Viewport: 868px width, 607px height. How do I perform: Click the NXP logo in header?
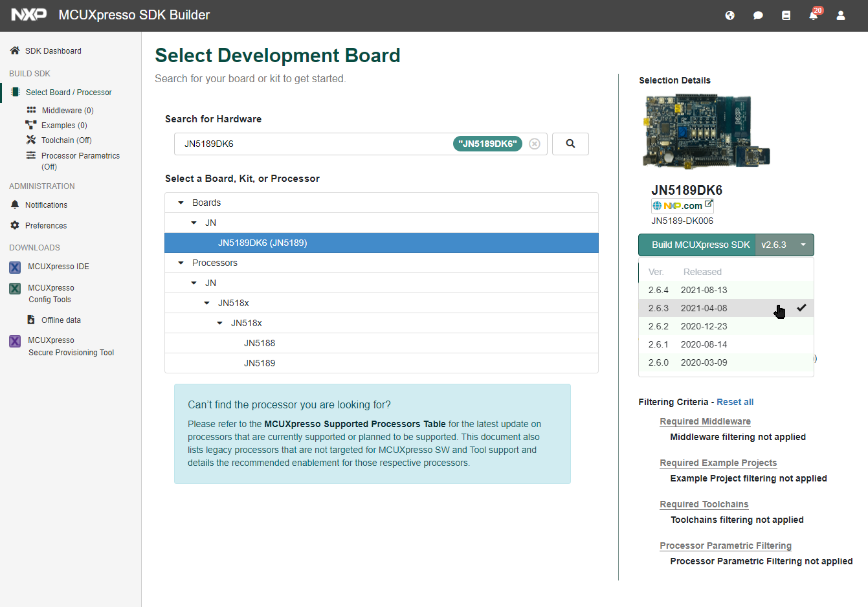click(29, 15)
